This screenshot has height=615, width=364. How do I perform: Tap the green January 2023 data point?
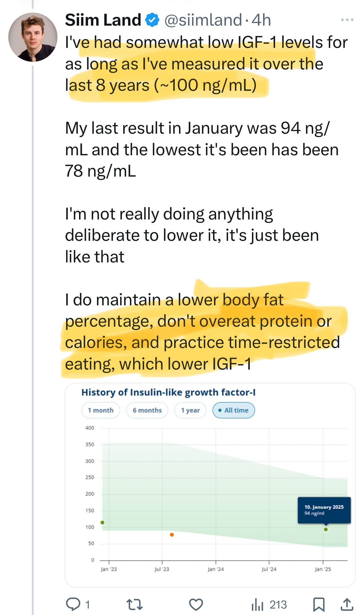click(x=103, y=522)
